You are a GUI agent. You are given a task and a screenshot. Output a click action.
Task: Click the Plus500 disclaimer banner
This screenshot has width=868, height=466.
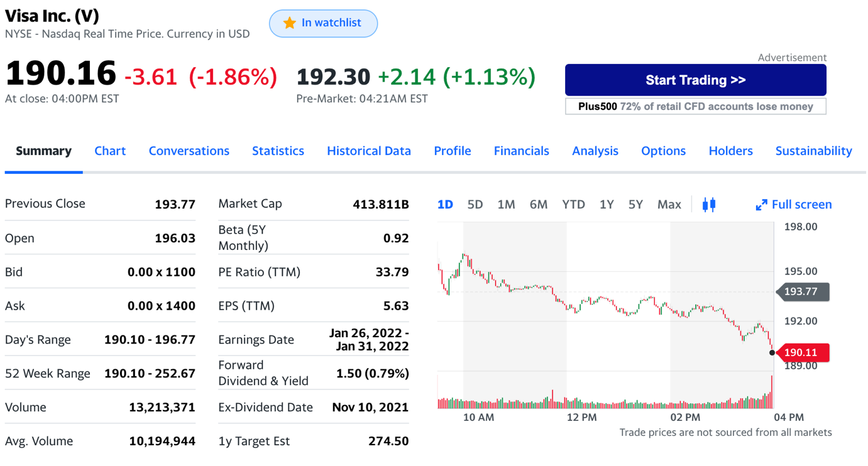click(x=695, y=106)
